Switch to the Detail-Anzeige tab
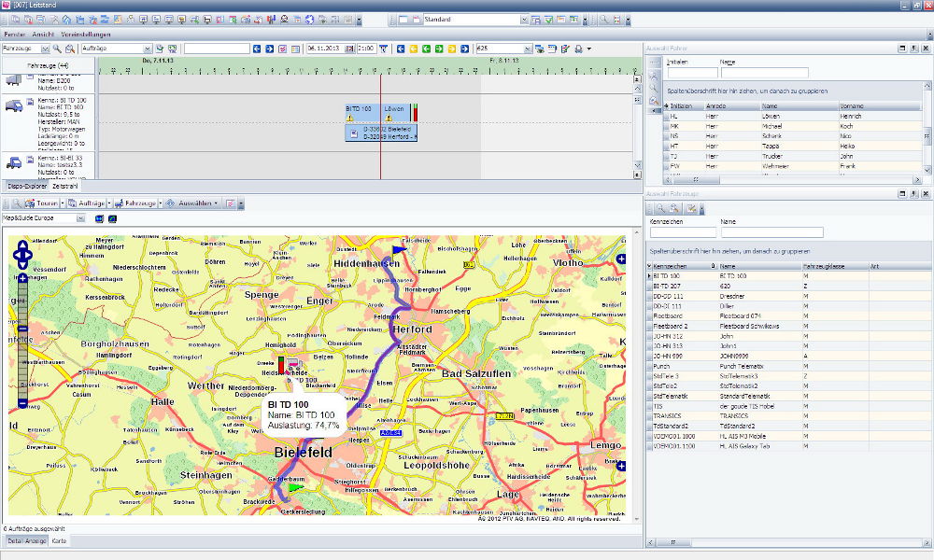Screen dimensions: 934x560 [27, 541]
